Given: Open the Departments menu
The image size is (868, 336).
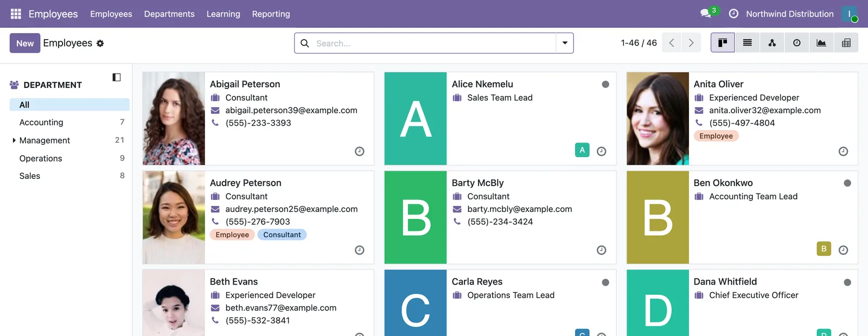Looking at the screenshot, I should coord(169,14).
